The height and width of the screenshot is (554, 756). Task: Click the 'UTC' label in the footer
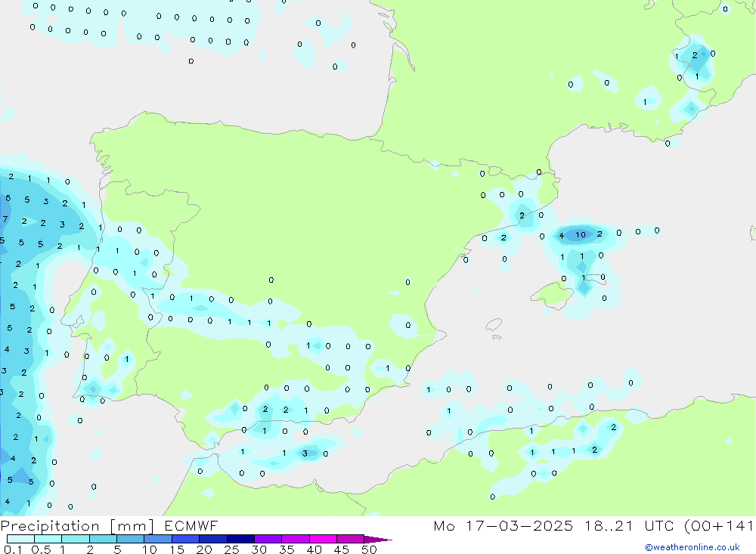coord(659,525)
